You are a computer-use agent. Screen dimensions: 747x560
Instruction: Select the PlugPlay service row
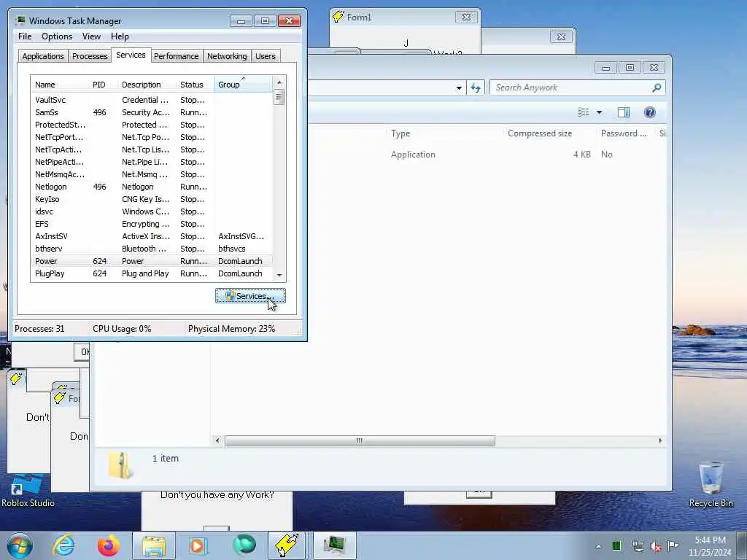152,273
